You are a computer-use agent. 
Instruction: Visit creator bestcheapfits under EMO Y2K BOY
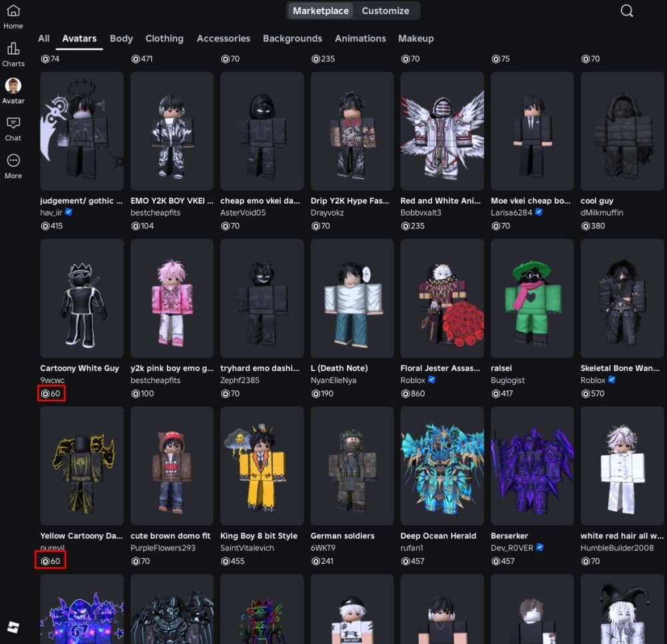tap(155, 212)
